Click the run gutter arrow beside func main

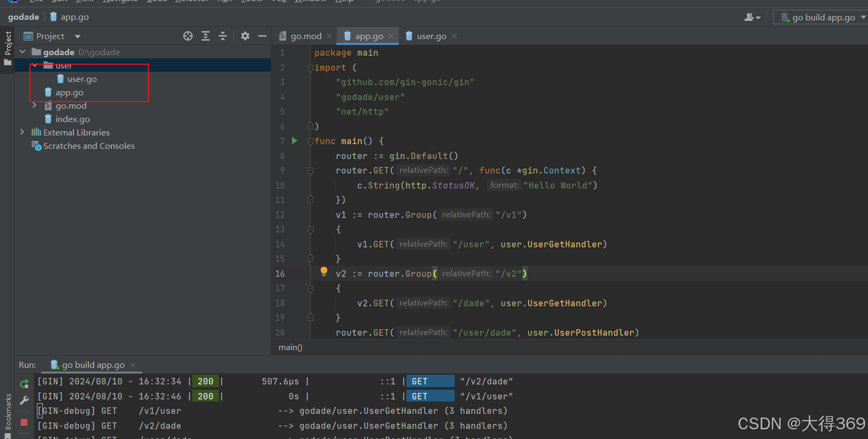(294, 141)
